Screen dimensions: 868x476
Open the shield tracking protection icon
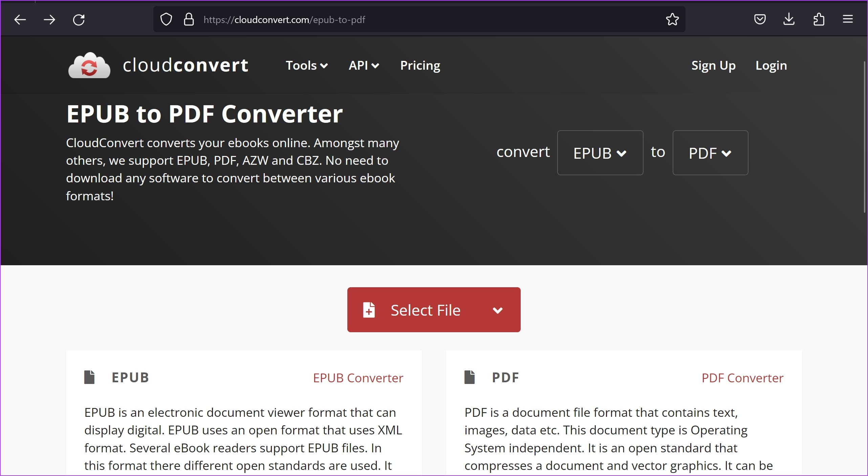(166, 19)
